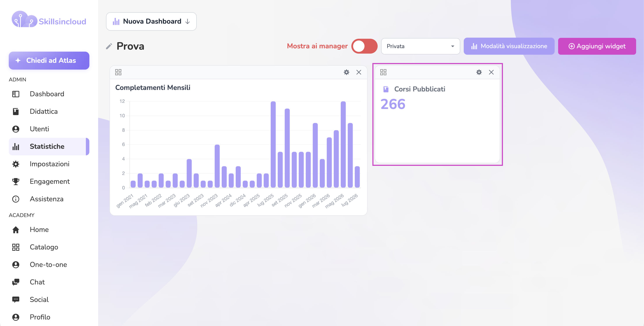
Task: Click the 266 courses count value
Action: pos(393,104)
